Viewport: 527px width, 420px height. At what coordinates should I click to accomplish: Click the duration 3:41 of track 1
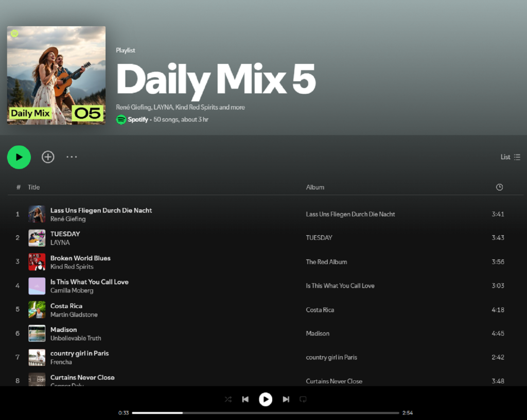pyautogui.click(x=498, y=214)
